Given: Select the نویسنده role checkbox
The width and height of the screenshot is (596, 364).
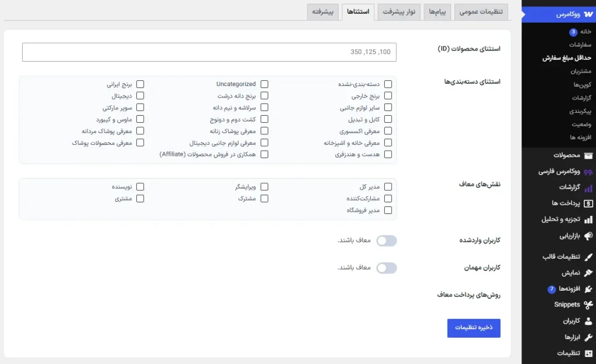Looking at the screenshot, I should [140, 187].
